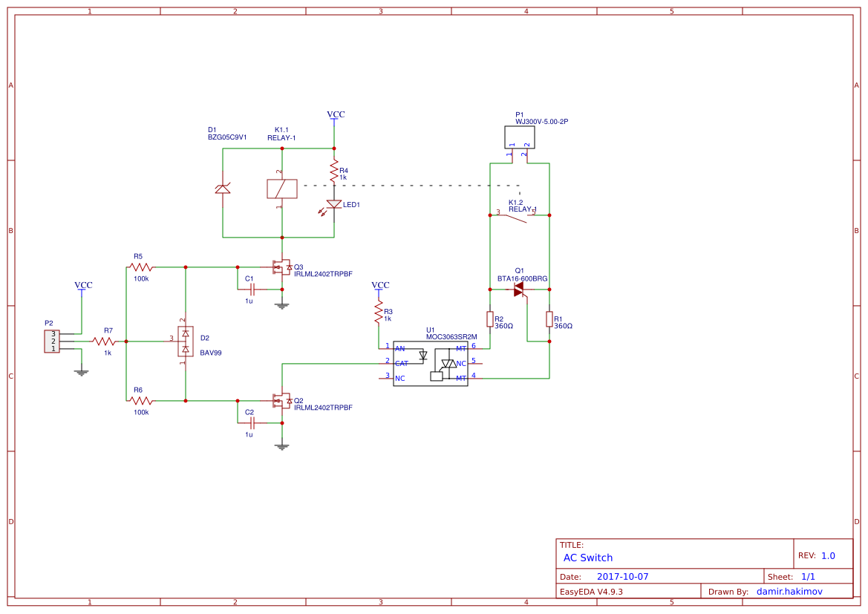Select resistor R1 labeled 360Ω

tap(548, 319)
